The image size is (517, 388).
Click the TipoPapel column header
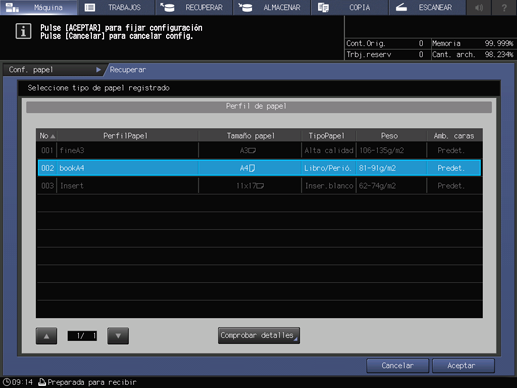click(329, 136)
